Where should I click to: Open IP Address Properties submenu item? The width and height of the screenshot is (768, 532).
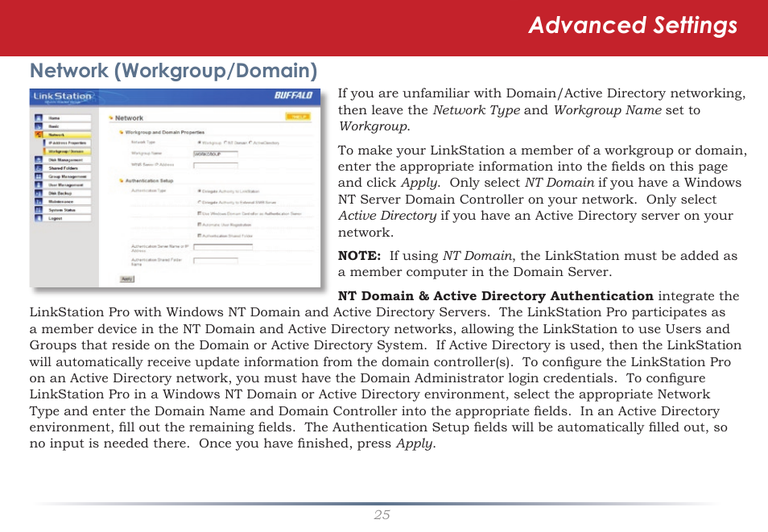tap(68, 143)
